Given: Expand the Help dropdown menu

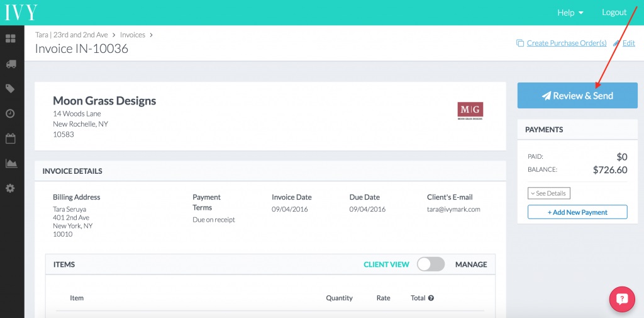Looking at the screenshot, I should (570, 13).
